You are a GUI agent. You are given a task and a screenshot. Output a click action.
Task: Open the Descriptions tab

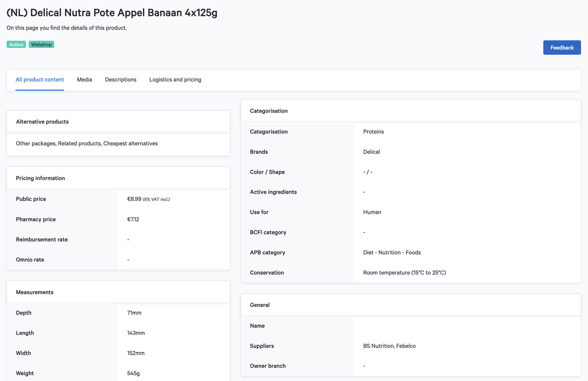coord(121,79)
